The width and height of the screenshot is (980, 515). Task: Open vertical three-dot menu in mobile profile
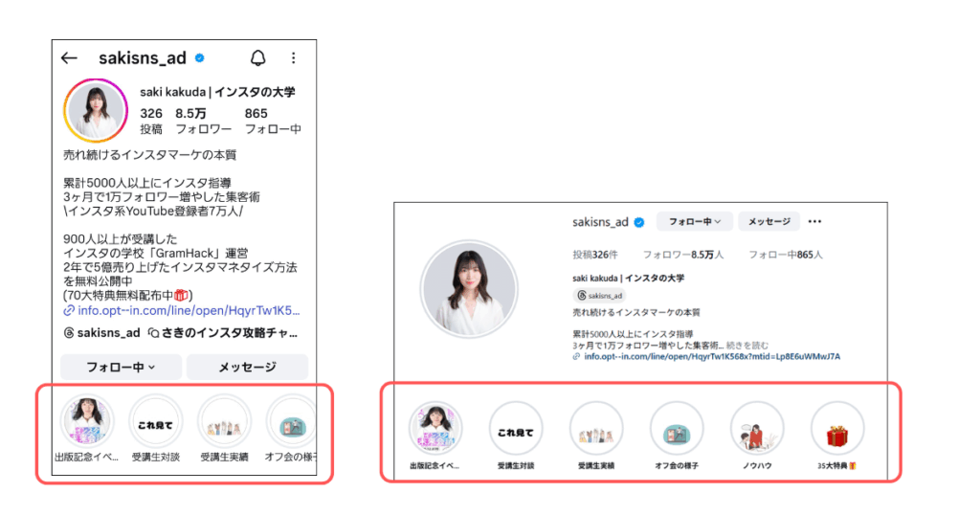[293, 58]
